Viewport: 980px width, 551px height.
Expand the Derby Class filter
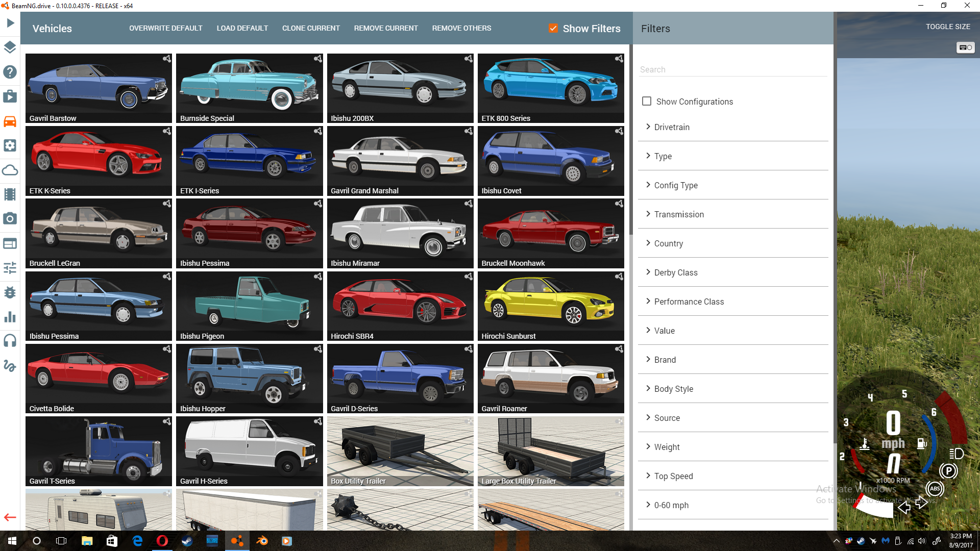(x=733, y=272)
